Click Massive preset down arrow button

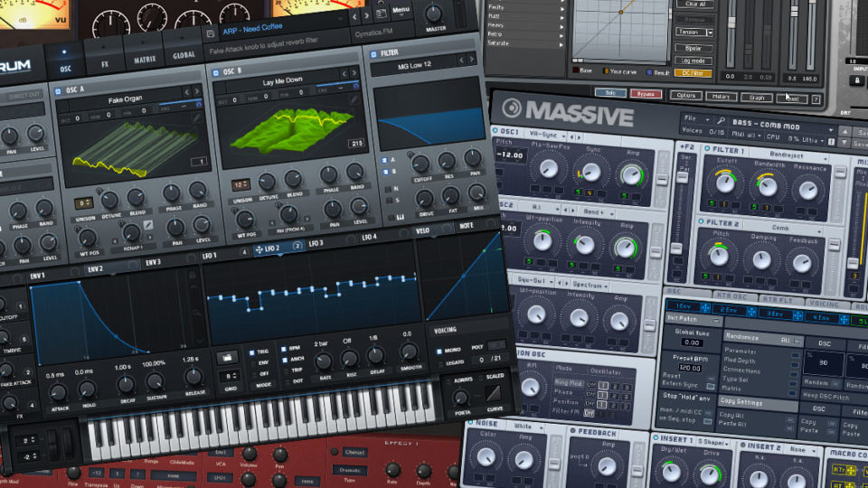coord(844,143)
